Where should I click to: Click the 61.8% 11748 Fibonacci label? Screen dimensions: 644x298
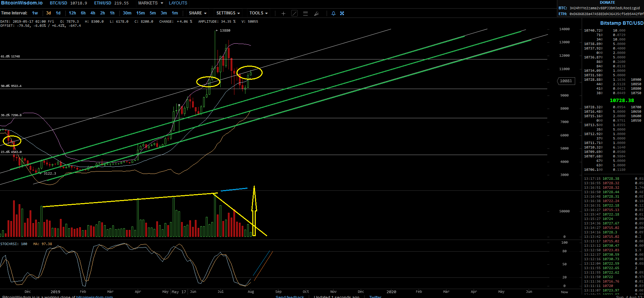pos(10,56)
